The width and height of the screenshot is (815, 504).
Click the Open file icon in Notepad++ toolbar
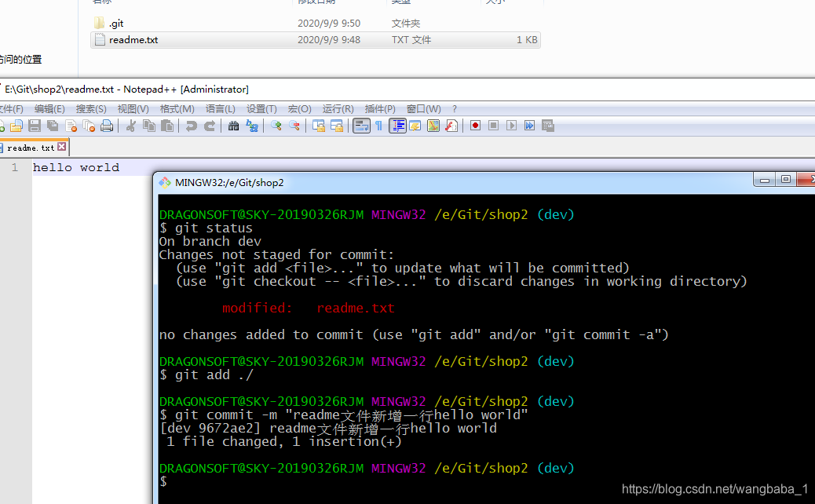point(16,126)
